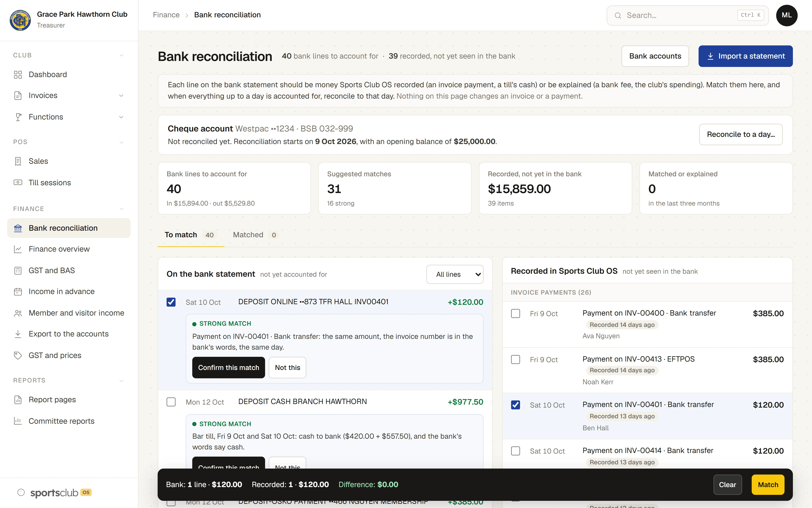This screenshot has height=508, width=812.
Task: Click the ML user avatar
Action: click(787, 16)
